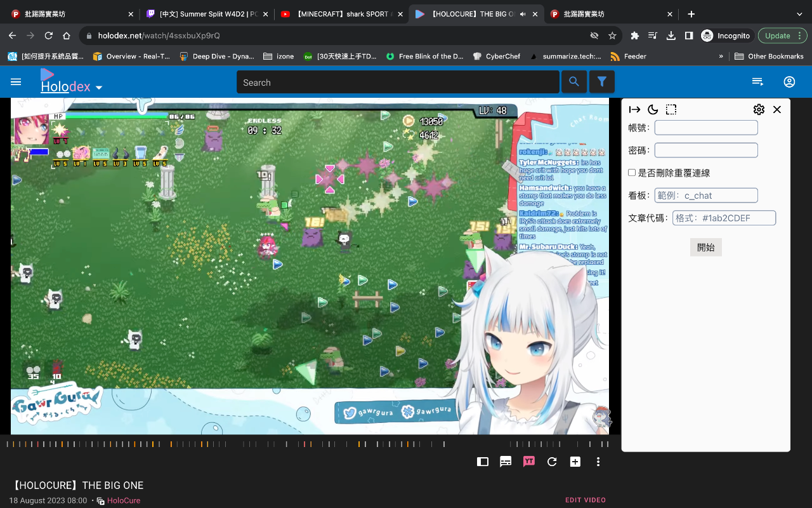Click the magnifying glass search icon
This screenshot has height=508, width=812.
574,81
